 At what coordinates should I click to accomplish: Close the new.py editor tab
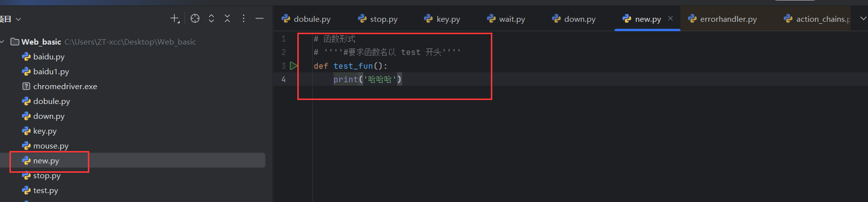[x=670, y=18]
